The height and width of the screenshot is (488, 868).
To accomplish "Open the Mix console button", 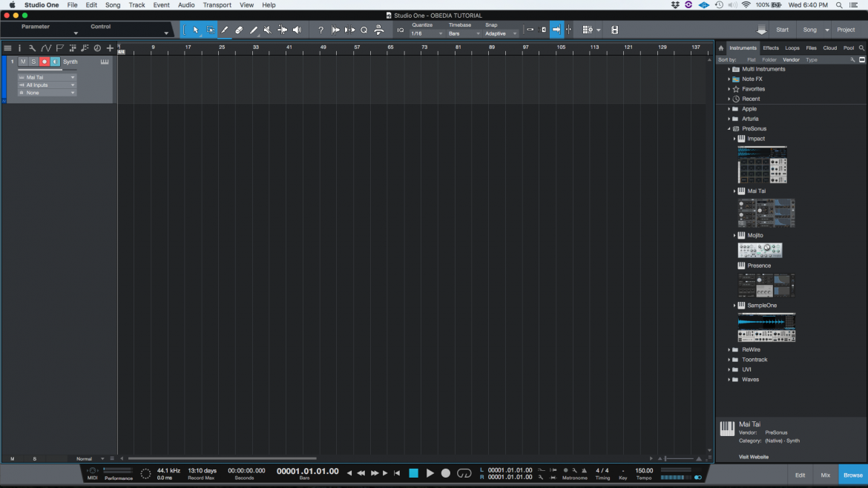I will coord(826,475).
